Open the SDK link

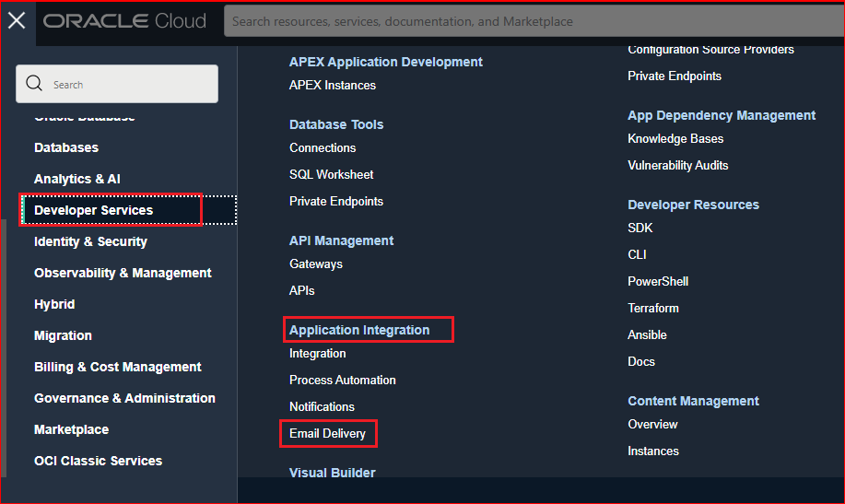(x=640, y=228)
